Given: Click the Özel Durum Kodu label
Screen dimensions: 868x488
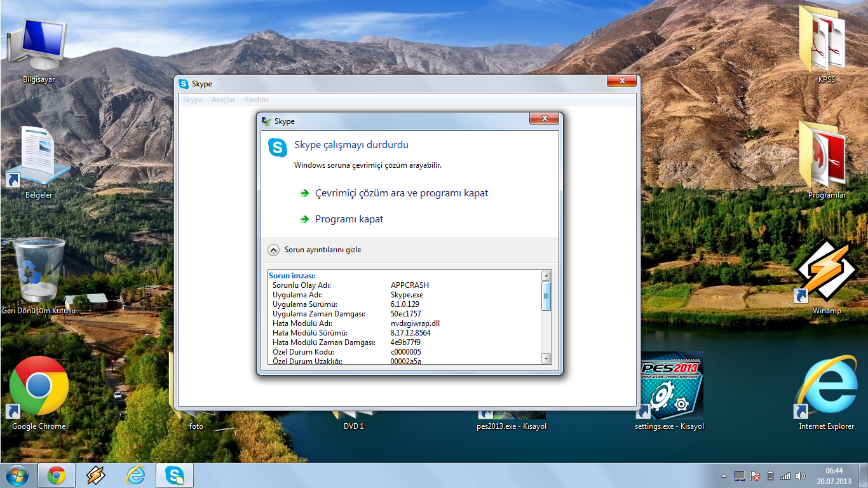Looking at the screenshot, I should point(303,352).
